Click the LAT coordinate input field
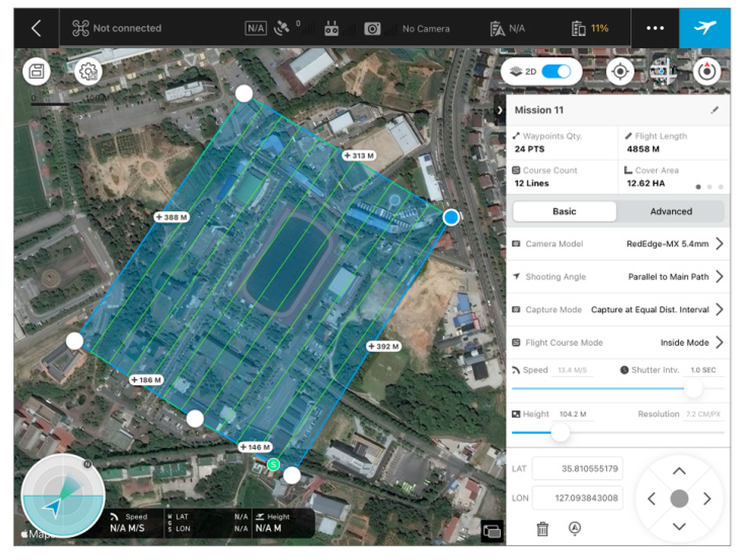This screenshot has width=741, height=560. (578, 469)
